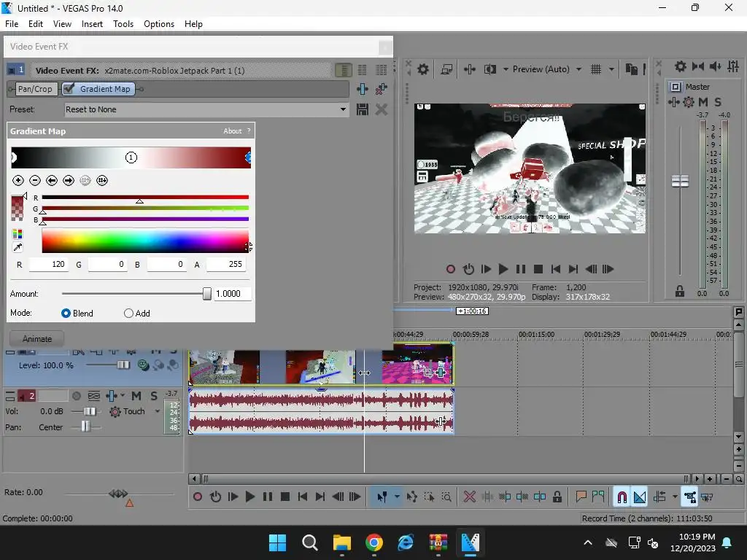Solo audio track 2
This screenshot has height=560, width=747.
[153, 396]
